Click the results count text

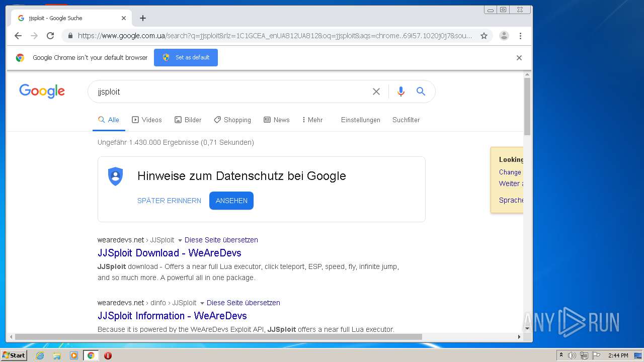click(x=176, y=142)
